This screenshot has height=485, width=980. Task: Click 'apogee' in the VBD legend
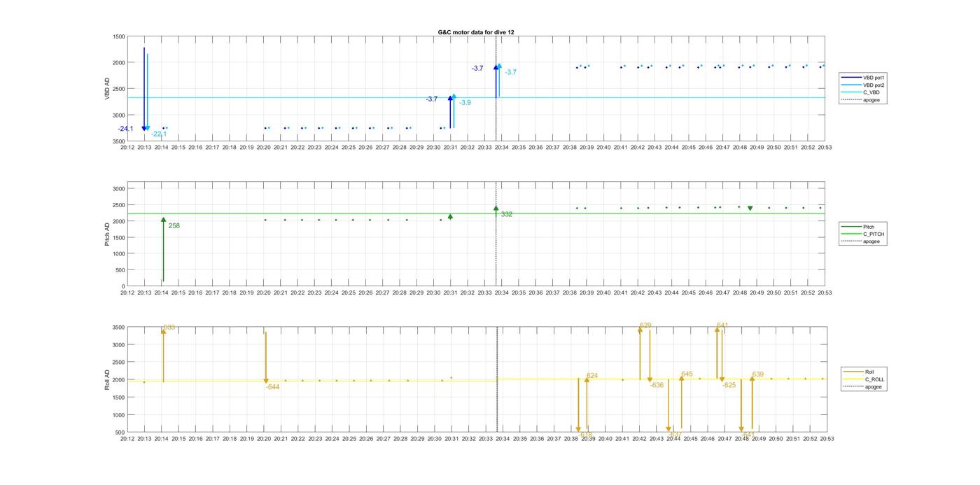[x=871, y=100]
